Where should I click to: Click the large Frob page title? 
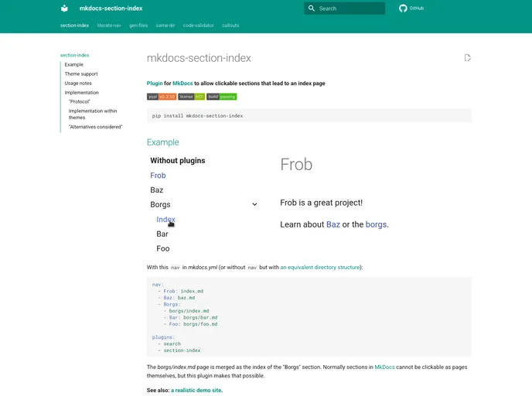296,165
